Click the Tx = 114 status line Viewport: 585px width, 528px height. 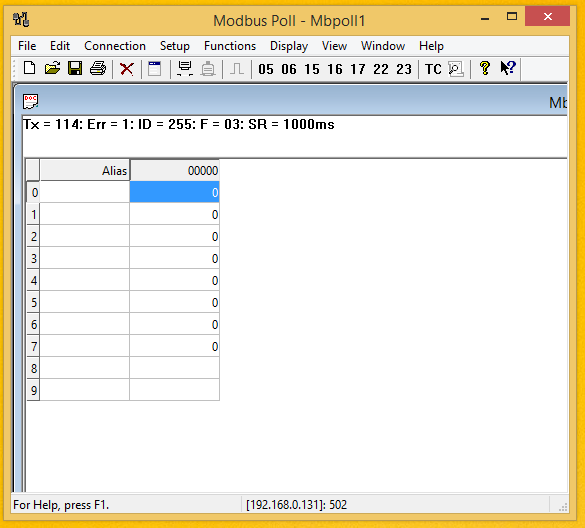coord(179,124)
